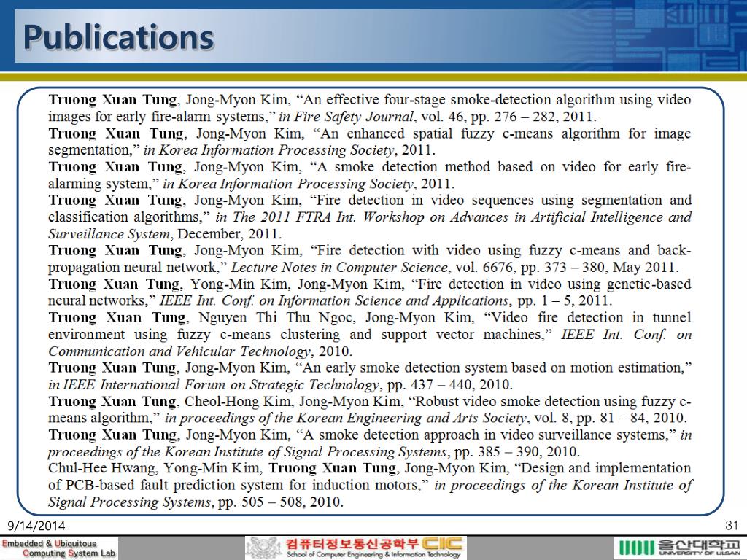Select "An early smoke detection system based on motion estimation"
This screenshot has width=747, height=560.
(494, 367)
